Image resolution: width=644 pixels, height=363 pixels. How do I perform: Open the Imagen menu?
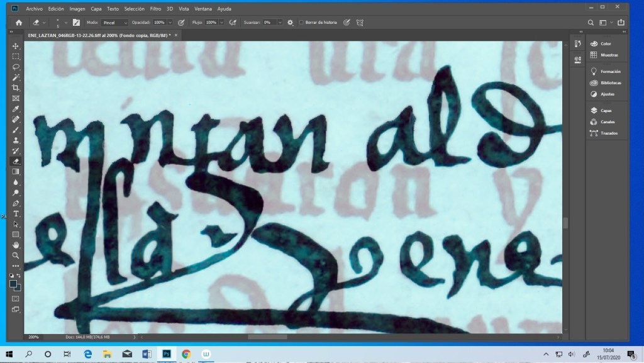77,9
